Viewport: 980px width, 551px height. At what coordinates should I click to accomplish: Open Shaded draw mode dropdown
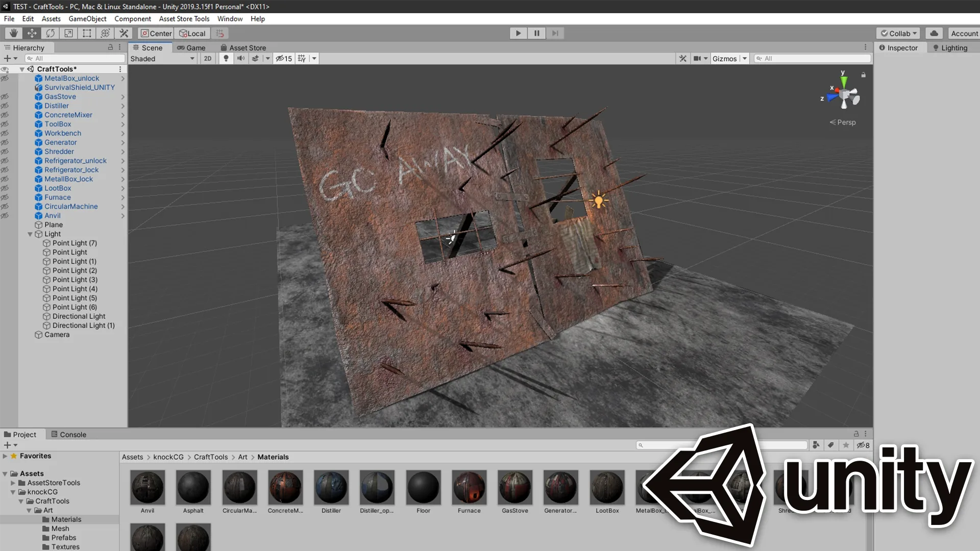(162, 58)
